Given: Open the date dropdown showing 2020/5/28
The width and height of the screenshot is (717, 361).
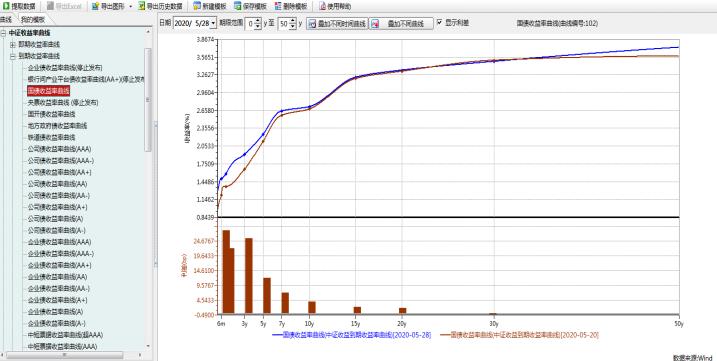Looking at the screenshot, I should 214,23.
